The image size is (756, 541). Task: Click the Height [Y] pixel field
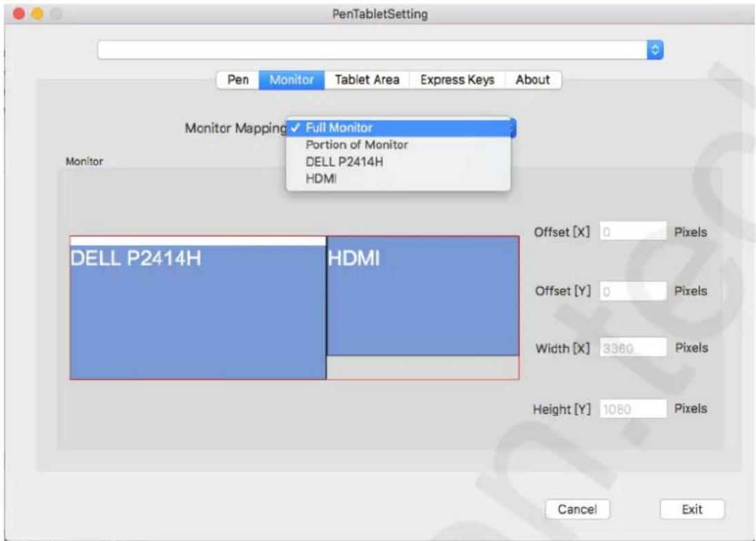[x=633, y=409]
